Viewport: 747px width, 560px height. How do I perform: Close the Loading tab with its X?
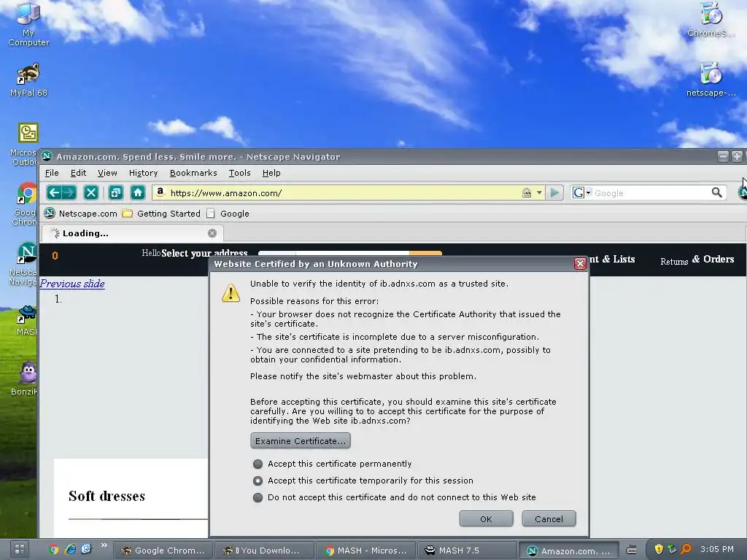(212, 233)
